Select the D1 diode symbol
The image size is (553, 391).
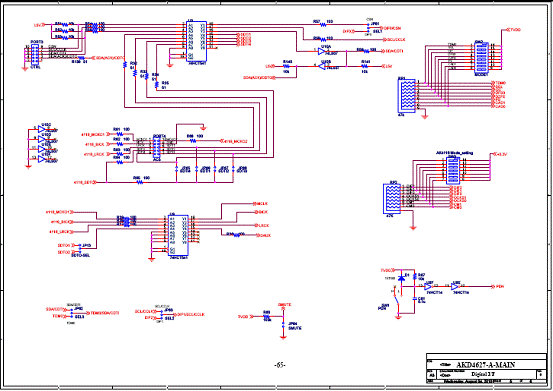401,278
